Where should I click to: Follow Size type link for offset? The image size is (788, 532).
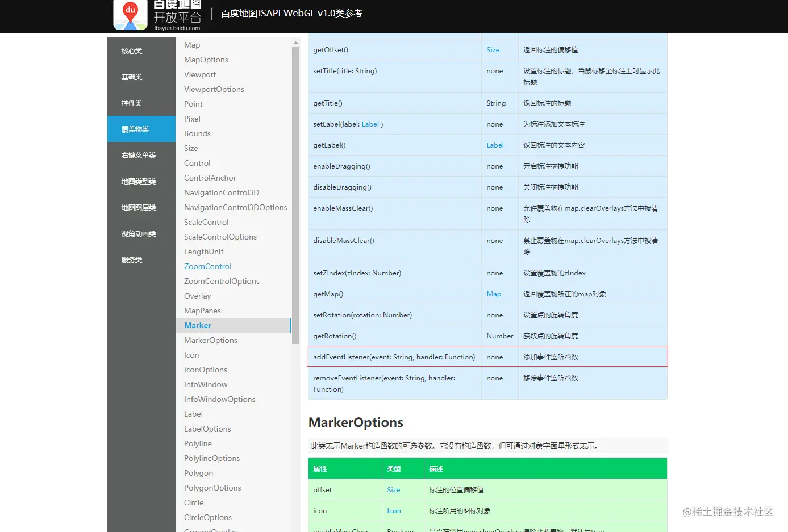393,490
